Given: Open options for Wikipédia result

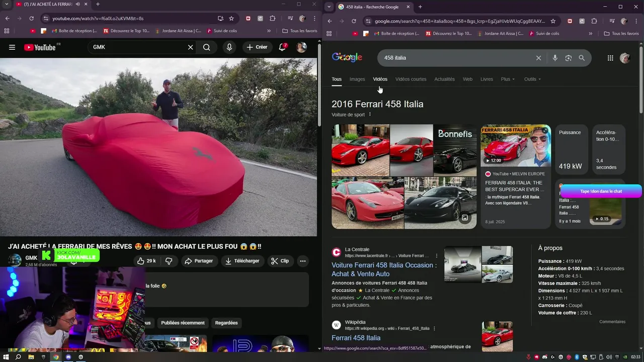Looking at the screenshot, I should tap(434, 328).
